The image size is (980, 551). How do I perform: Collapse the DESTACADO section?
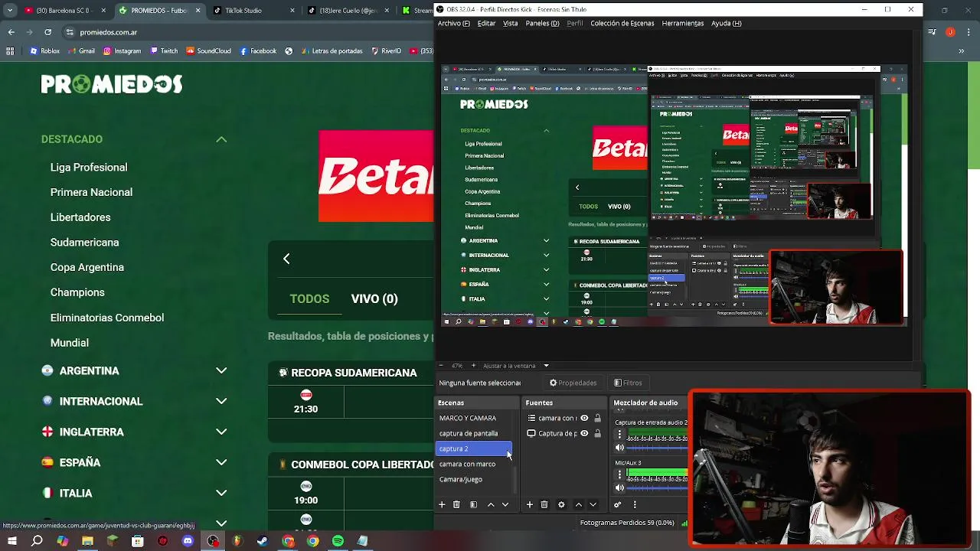[221, 139]
